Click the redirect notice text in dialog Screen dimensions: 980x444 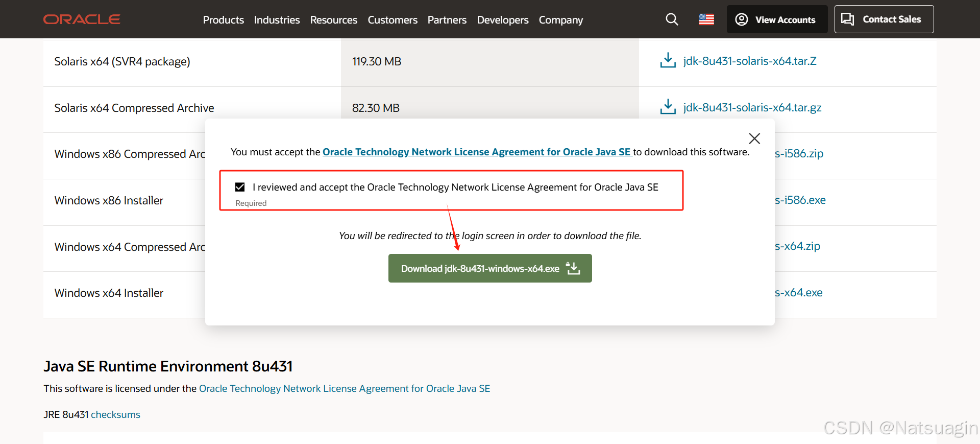click(490, 236)
